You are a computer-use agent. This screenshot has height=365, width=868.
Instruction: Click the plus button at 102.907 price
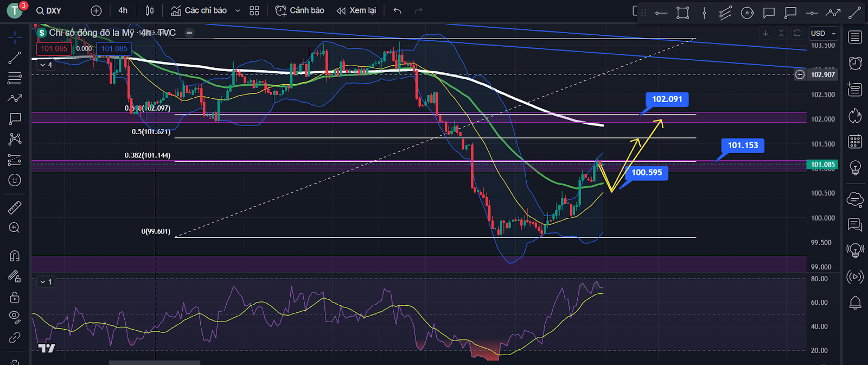click(x=800, y=74)
